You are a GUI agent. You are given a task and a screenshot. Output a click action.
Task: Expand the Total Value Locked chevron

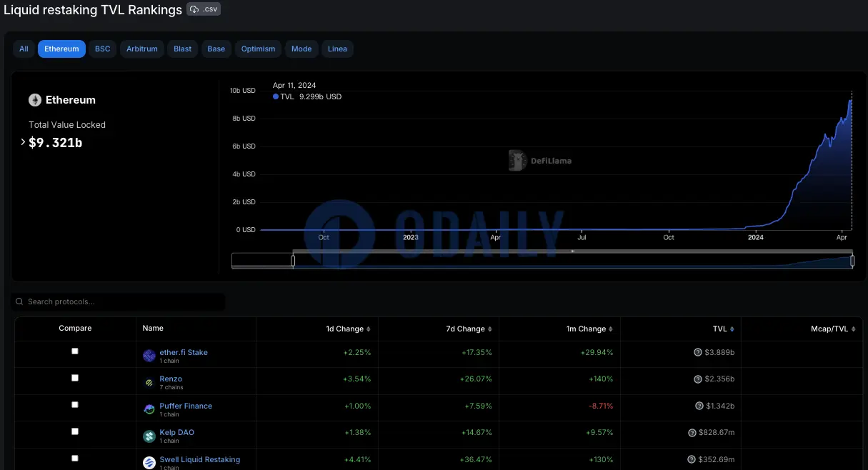[24, 142]
